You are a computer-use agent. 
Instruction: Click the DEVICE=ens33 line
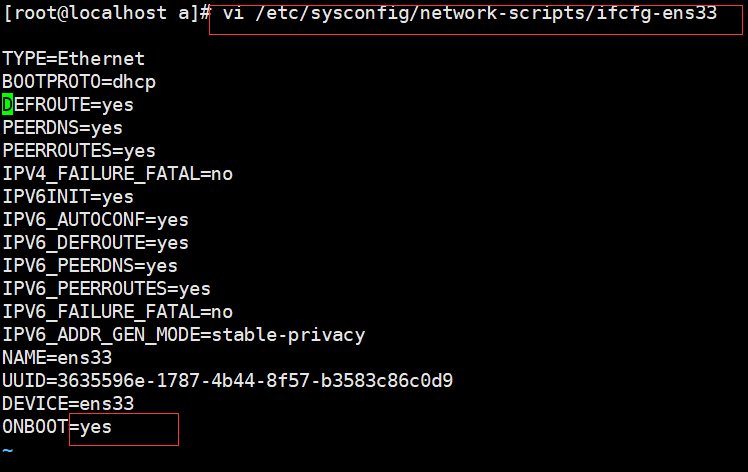pos(68,403)
